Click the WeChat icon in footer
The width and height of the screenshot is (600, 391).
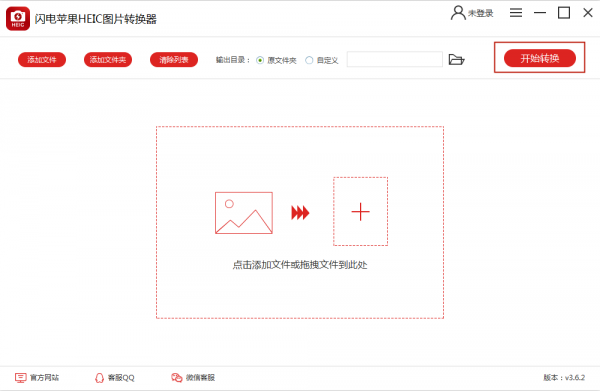coord(176,378)
